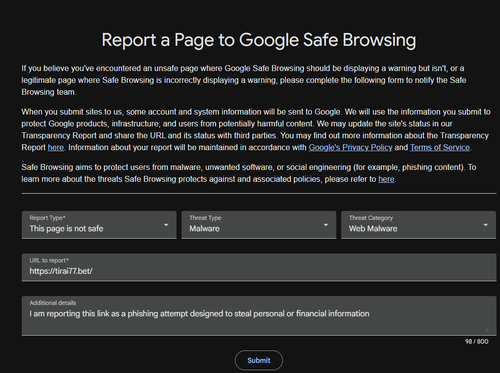
Task: Open the Report Type dropdown
Action: click(99, 225)
